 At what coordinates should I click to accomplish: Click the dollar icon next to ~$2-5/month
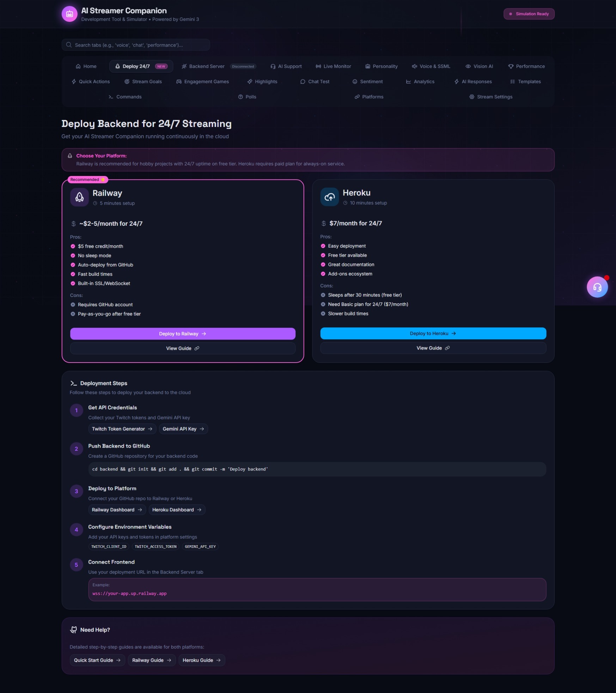tap(73, 224)
